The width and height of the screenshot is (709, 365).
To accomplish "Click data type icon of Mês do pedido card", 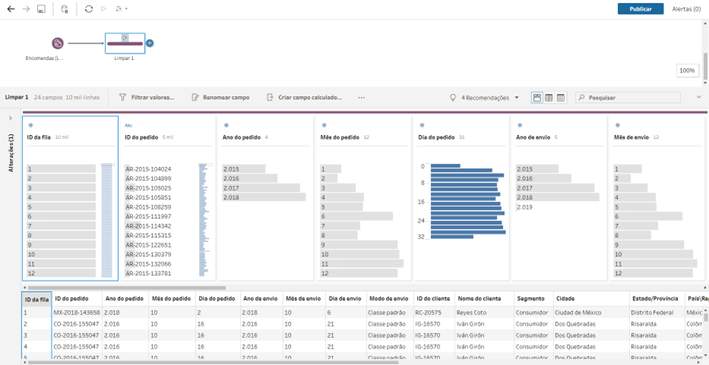I will [x=324, y=125].
